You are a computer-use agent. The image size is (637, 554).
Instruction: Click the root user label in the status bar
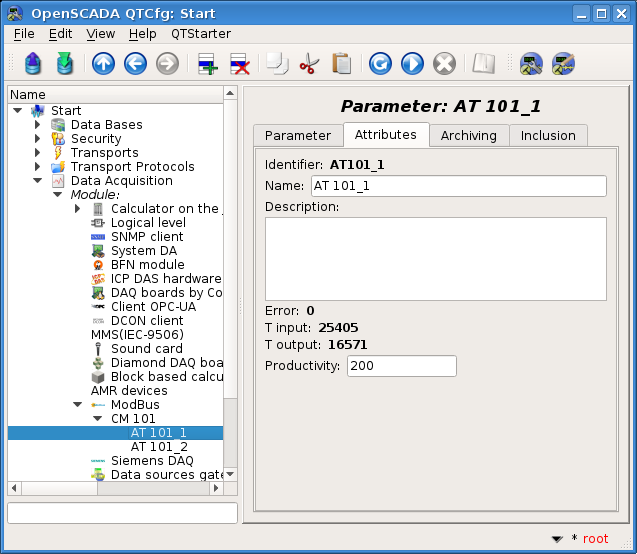click(x=595, y=539)
